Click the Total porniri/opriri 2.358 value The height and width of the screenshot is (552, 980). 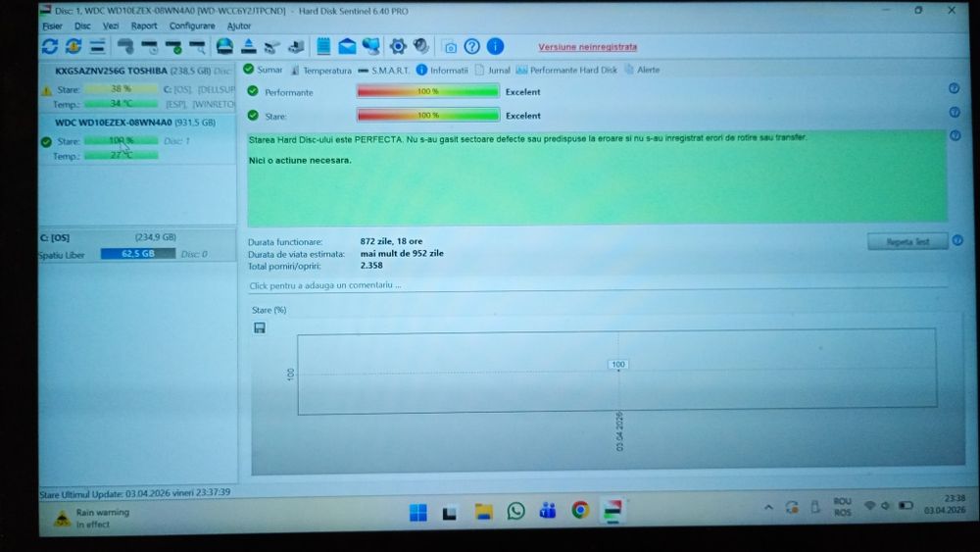[371, 265]
